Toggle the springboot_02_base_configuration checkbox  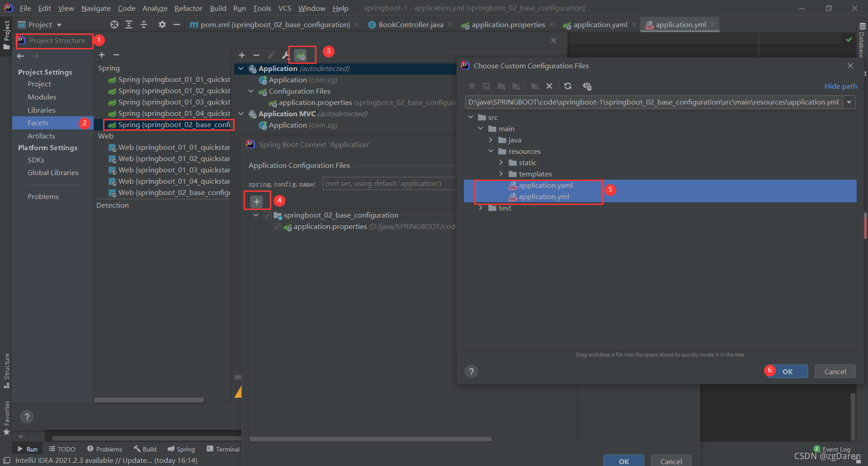pos(267,215)
